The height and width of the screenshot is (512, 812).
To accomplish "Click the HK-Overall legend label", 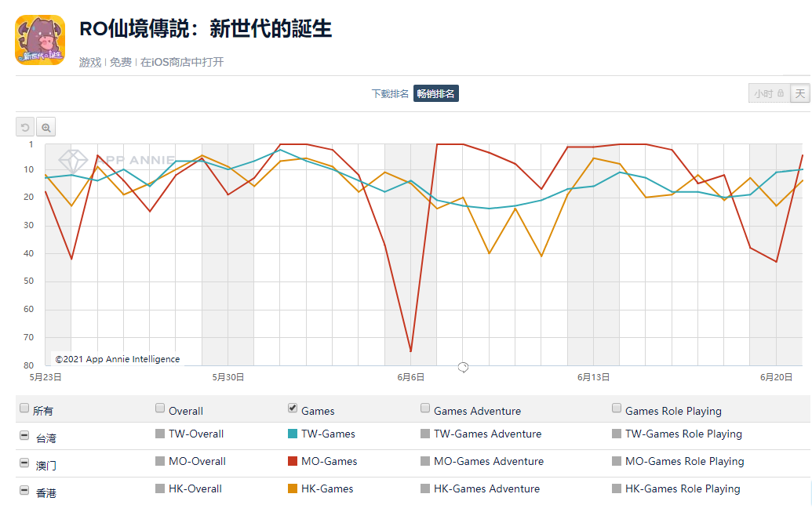I will [195, 488].
